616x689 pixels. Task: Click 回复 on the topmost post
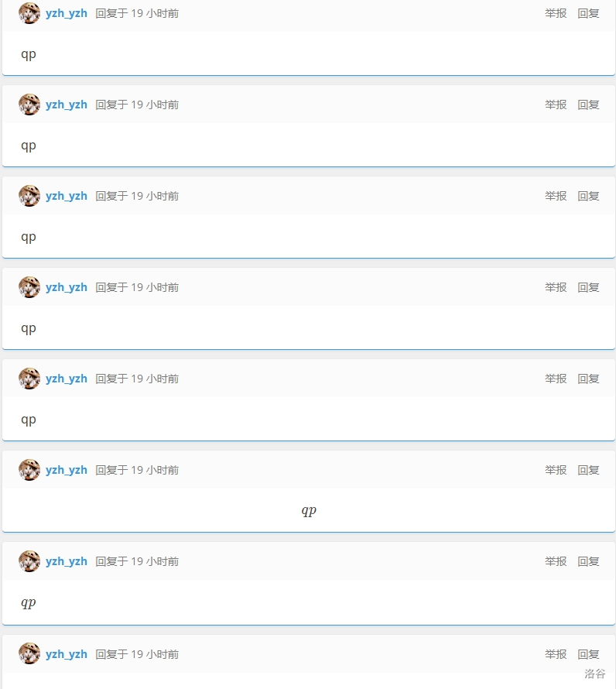point(588,13)
